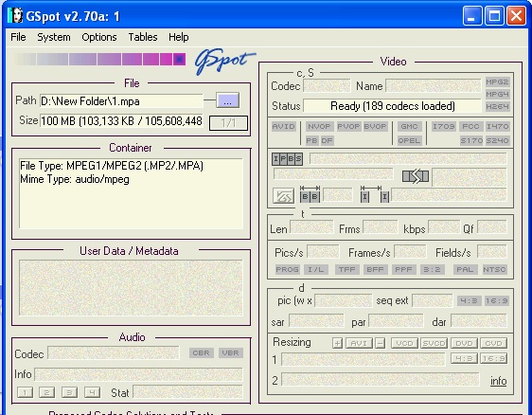Click the GMC indicator
The image size is (532, 415).
tap(409, 126)
